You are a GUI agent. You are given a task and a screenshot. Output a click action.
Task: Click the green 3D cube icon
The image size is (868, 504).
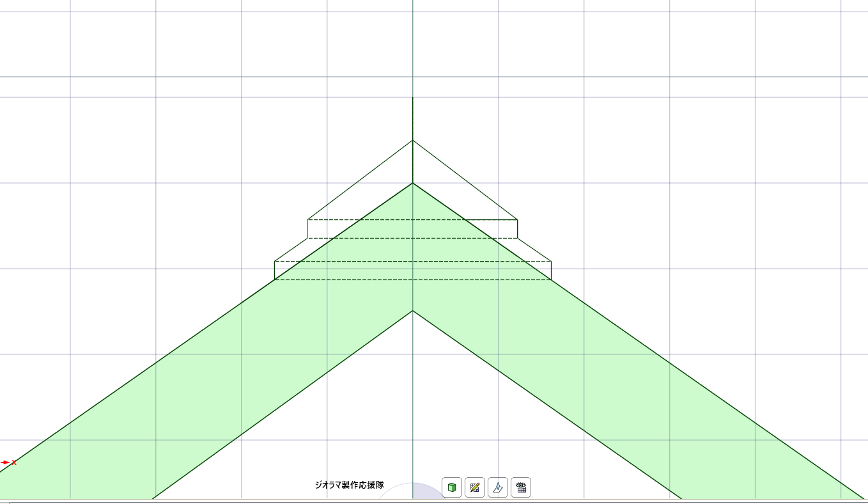[452, 487]
